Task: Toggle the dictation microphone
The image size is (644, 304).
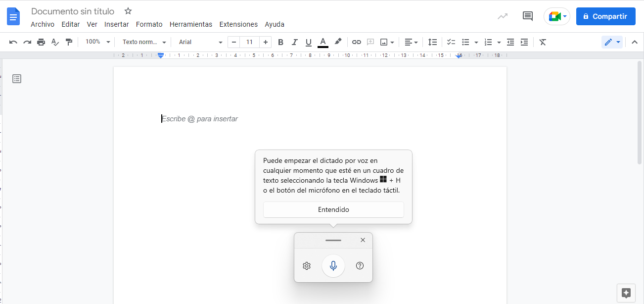Action: point(333,266)
